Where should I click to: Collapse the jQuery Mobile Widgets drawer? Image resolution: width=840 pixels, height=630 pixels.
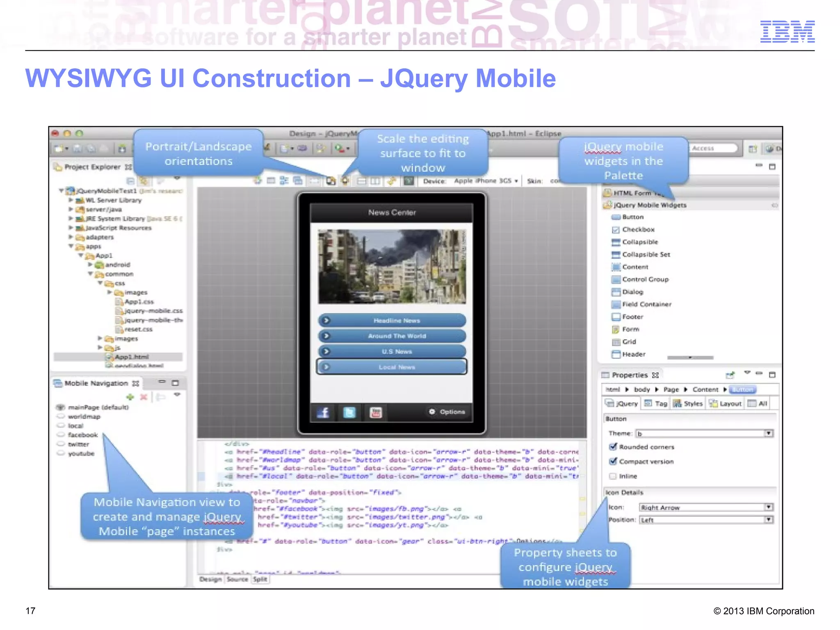click(690, 205)
